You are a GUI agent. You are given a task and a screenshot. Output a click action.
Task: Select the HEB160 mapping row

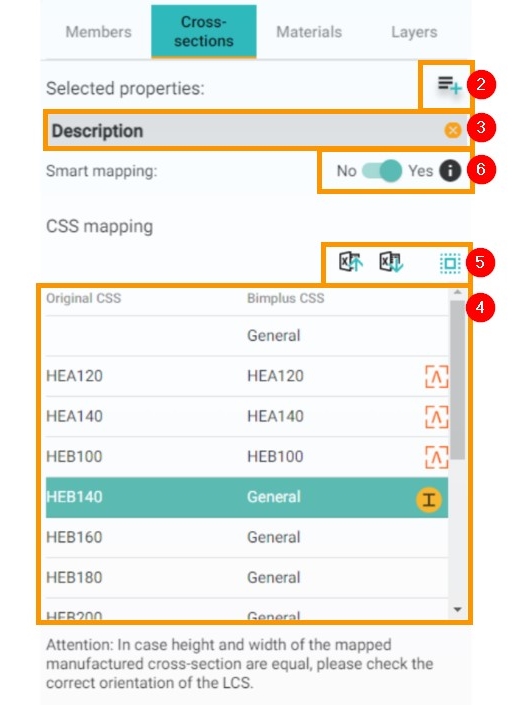[247, 537]
